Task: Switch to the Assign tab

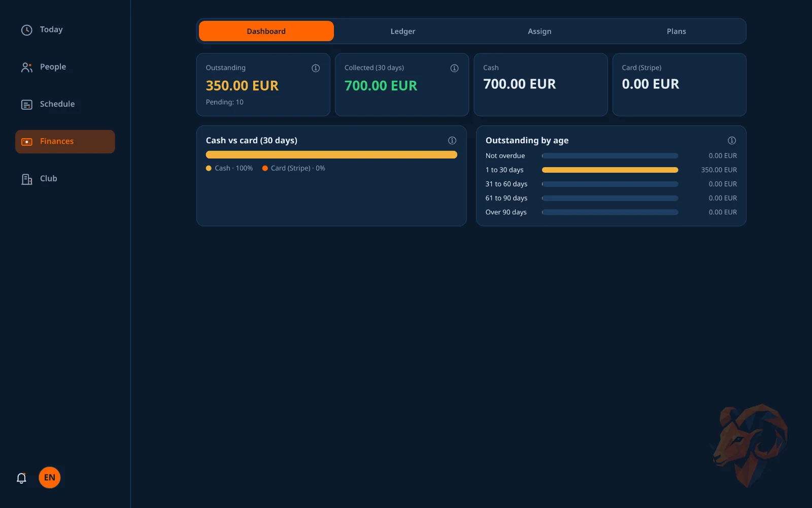Action: point(539,31)
